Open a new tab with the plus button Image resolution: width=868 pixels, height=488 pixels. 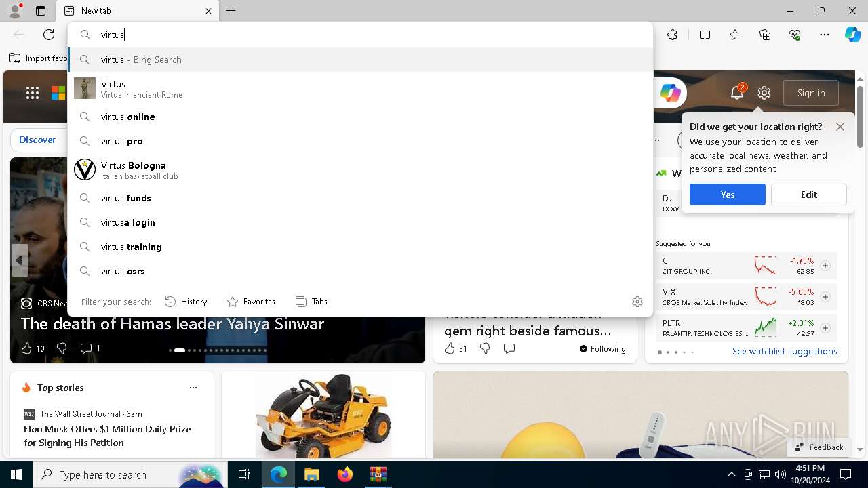click(x=231, y=11)
